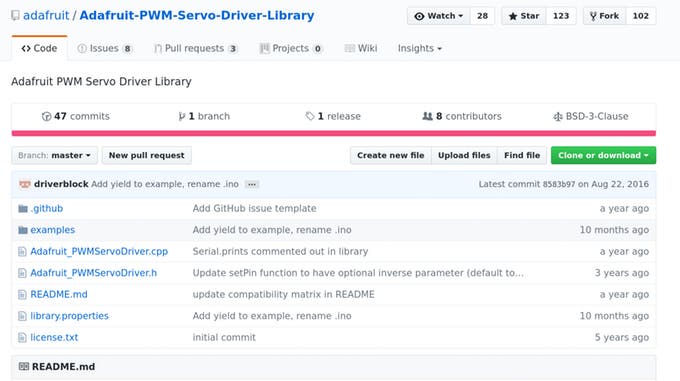Click 'Update setPin function' commit message
This screenshot has height=381, width=680.
(358, 273)
